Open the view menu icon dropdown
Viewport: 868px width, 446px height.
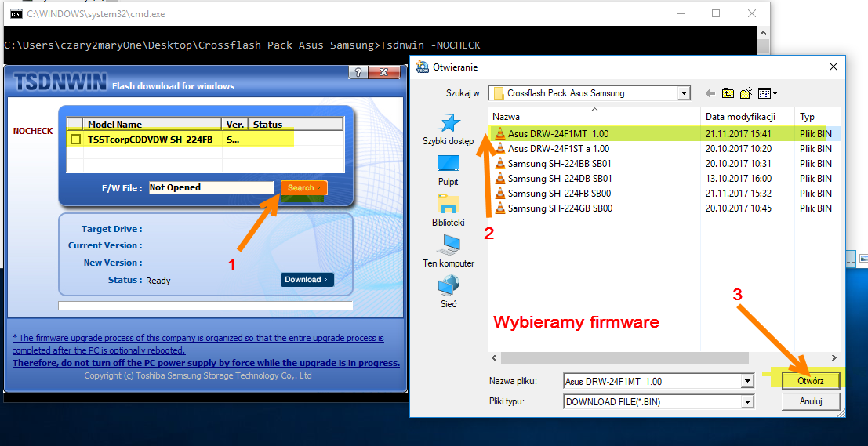(768, 93)
